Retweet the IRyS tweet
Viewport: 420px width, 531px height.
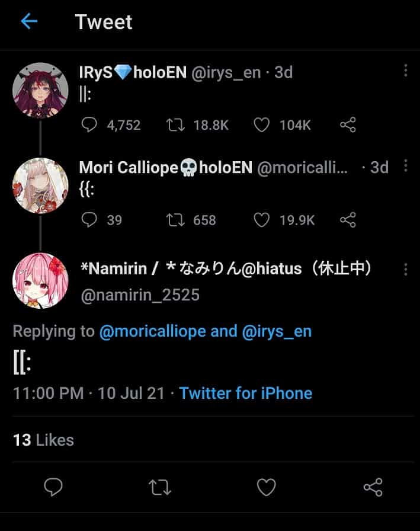[x=174, y=124]
